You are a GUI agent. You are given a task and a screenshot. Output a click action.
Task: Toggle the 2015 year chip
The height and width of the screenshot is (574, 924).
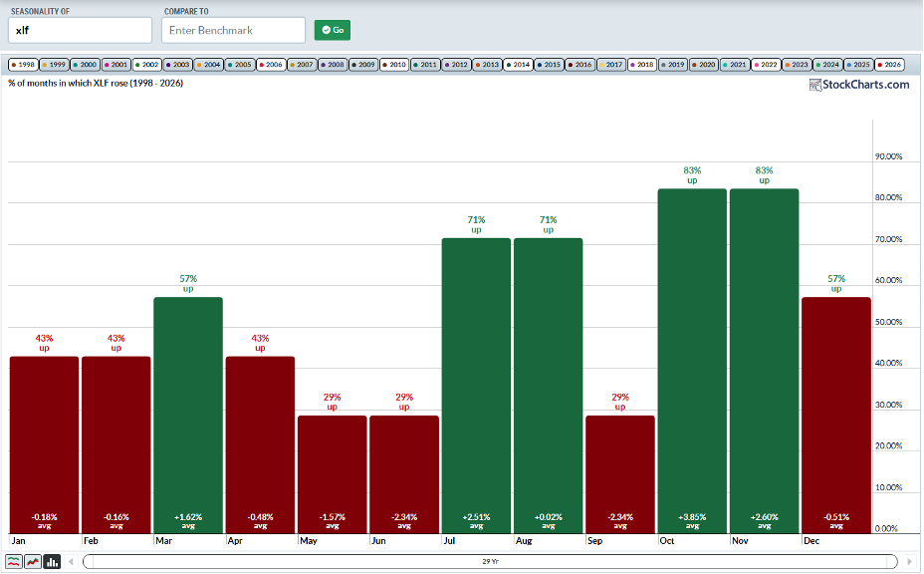(x=550, y=65)
